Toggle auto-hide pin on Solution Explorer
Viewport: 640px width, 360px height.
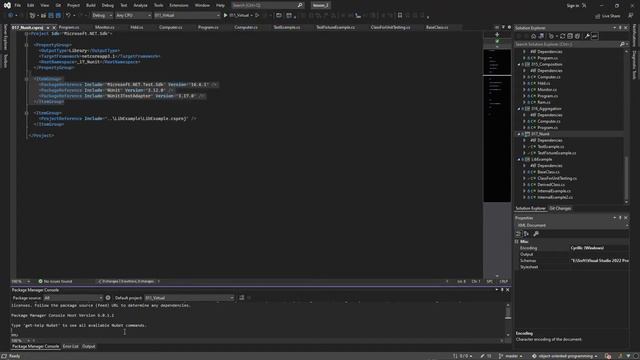[x=620, y=28]
